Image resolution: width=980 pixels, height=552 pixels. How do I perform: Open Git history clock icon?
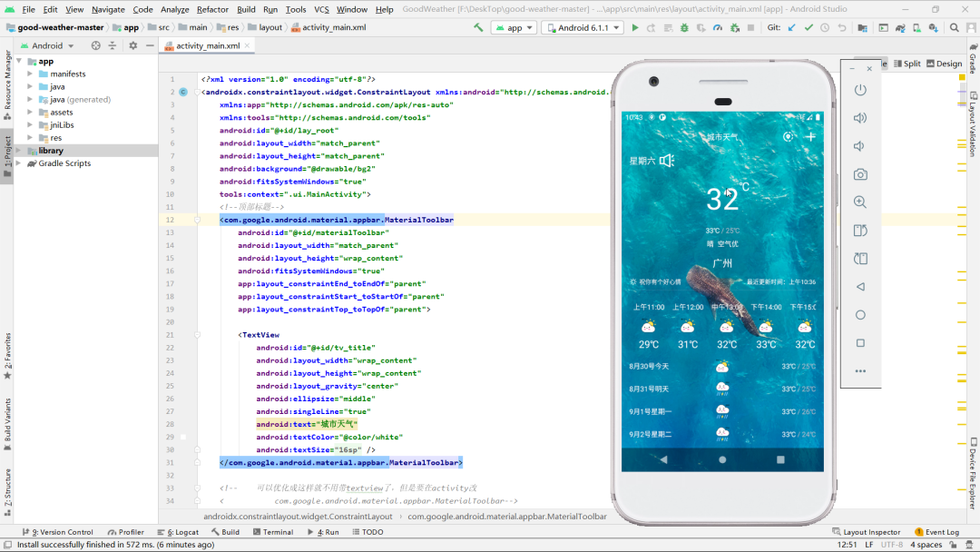825,27
